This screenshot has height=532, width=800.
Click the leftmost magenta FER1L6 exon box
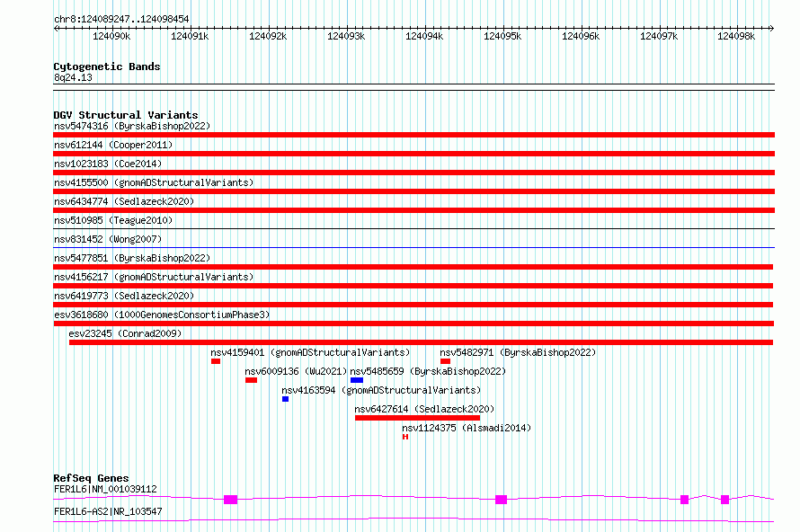tap(231, 499)
